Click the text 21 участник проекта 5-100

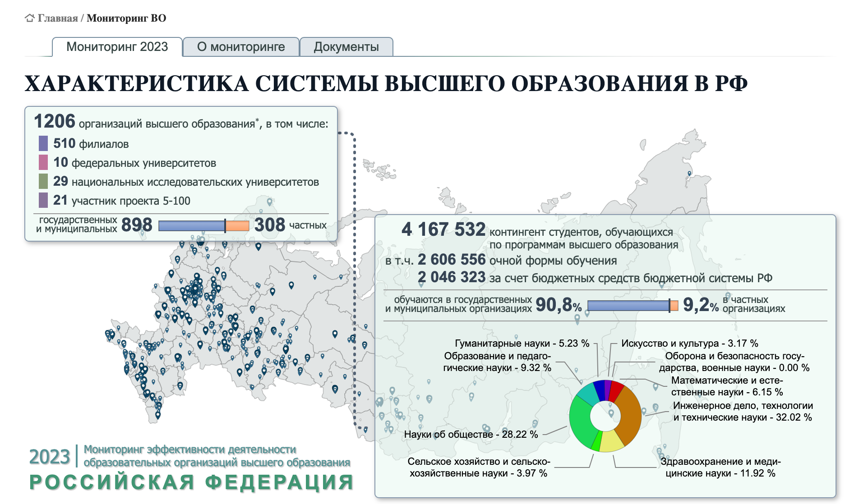tap(122, 201)
